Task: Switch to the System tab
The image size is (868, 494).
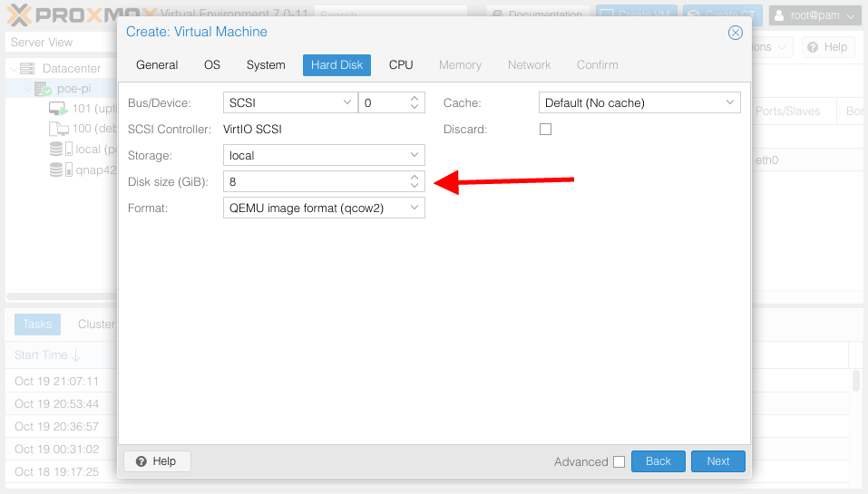Action: pyautogui.click(x=266, y=65)
